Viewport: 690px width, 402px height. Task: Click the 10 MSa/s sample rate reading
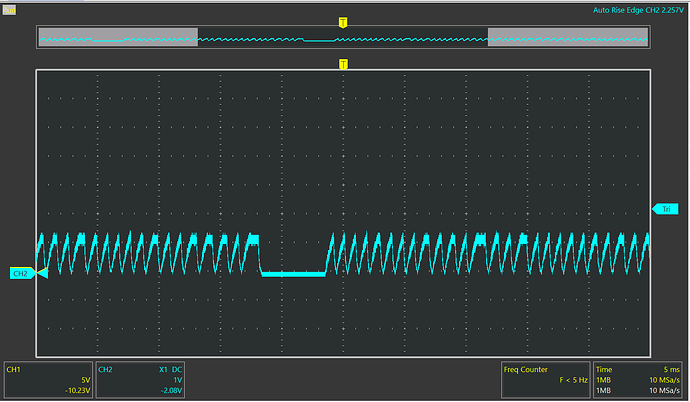663,380
